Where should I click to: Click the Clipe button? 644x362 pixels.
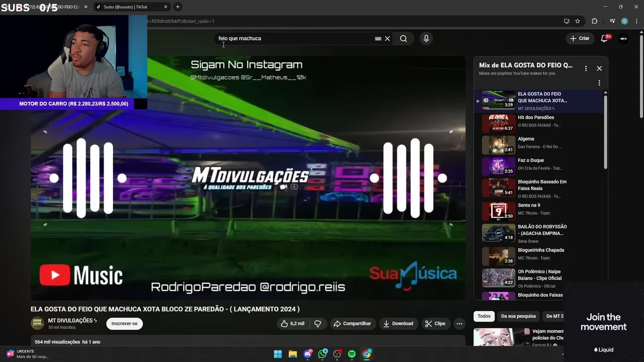(x=435, y=324)
